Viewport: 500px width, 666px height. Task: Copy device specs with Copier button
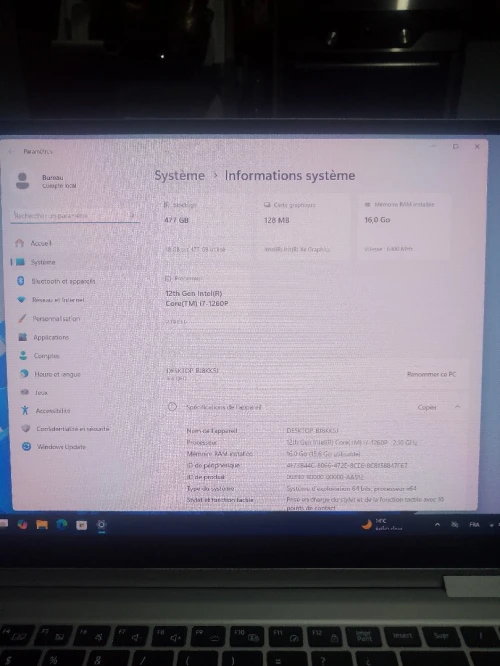[x=427, y=407]
